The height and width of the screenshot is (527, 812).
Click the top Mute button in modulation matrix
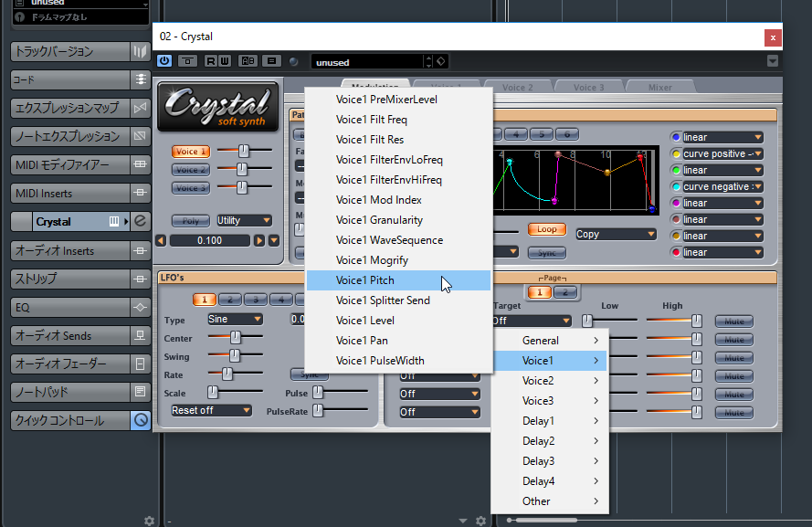click(x=733, y=321)
